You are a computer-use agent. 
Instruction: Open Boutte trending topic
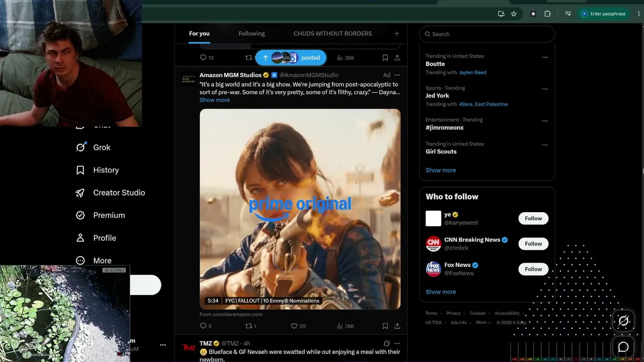click(x=435, y=64)
